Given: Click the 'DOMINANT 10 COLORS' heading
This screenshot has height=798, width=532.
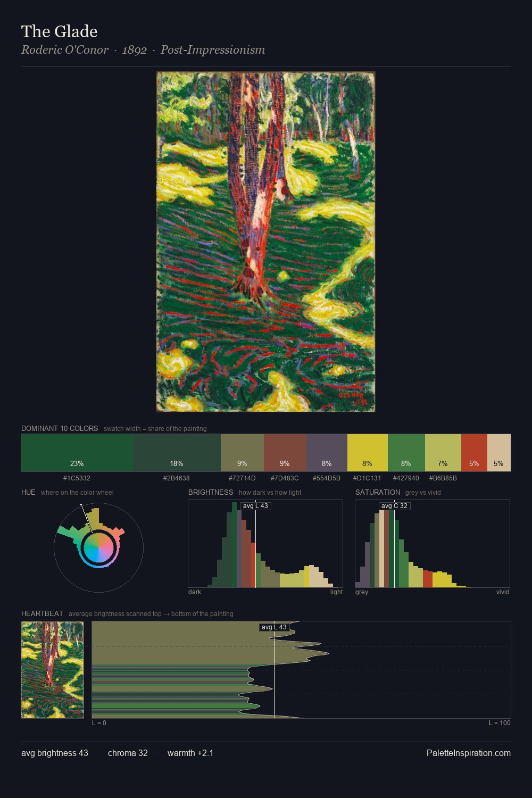Looking at the screenshot, I should 60,428.
